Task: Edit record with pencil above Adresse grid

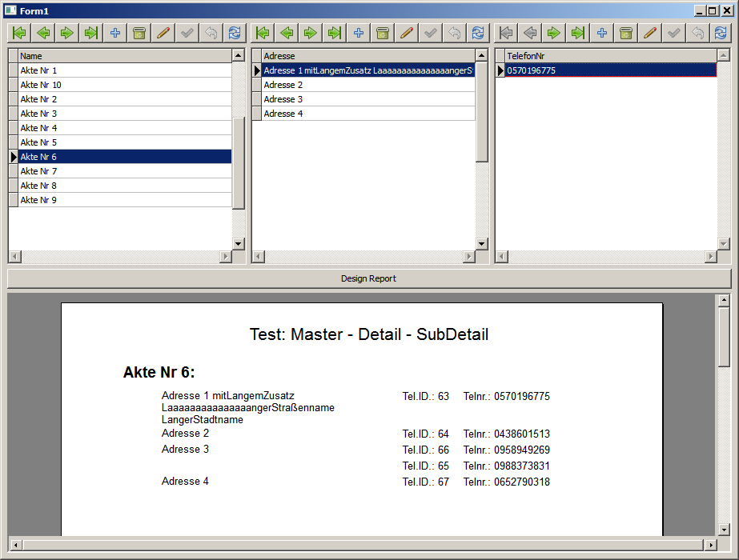Action: [407, 33]
